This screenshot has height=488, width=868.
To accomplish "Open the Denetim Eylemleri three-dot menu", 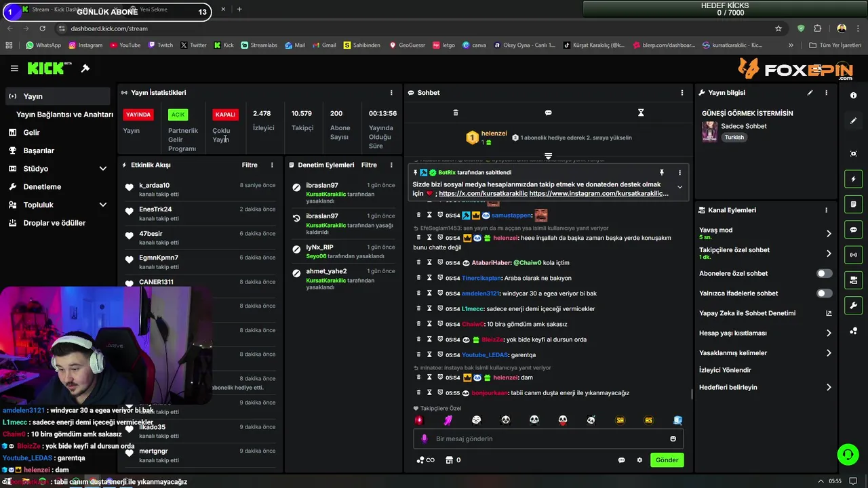I will (391, 165).
